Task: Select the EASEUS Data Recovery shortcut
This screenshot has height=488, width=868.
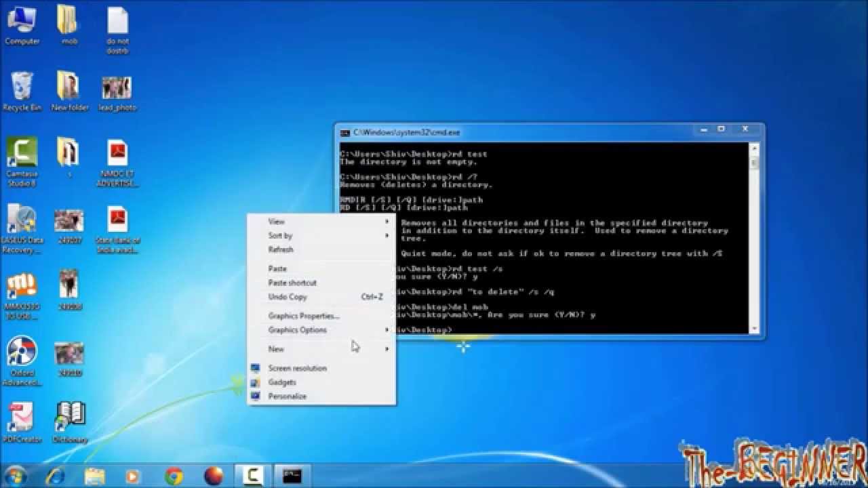Action: 22,230
